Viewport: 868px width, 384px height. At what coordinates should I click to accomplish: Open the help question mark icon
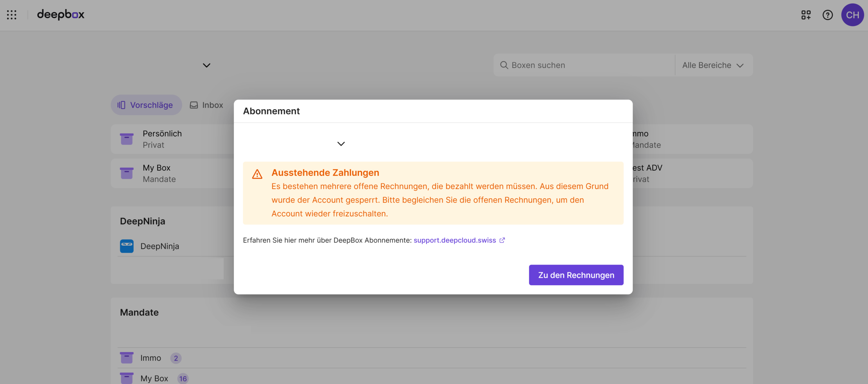click(827, 15)
